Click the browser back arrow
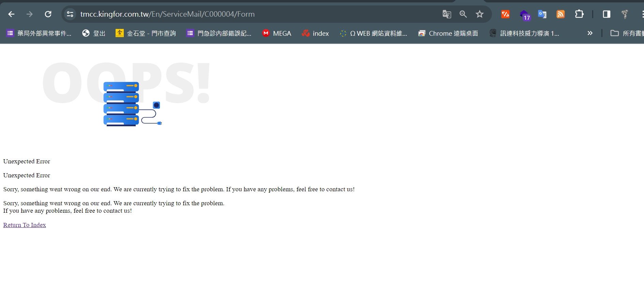Image resolution: width=644 pixels, height=291 pixels. 11,14
